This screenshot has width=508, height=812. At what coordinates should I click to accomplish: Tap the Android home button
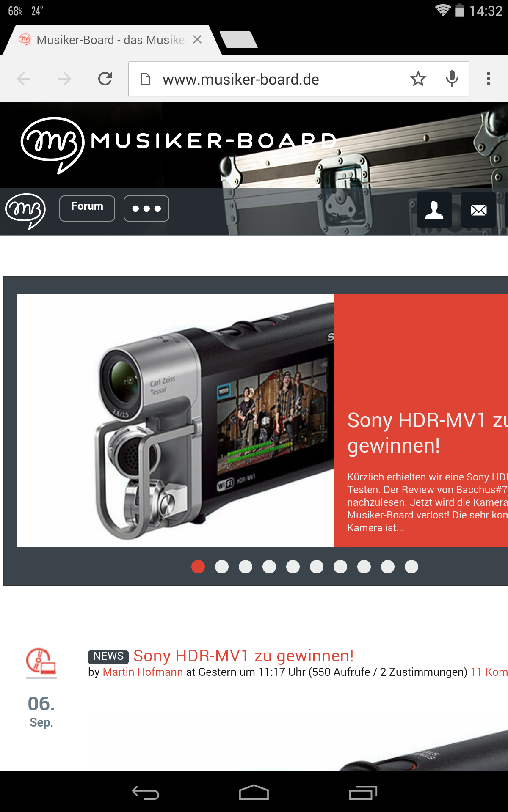coord(254,793)
